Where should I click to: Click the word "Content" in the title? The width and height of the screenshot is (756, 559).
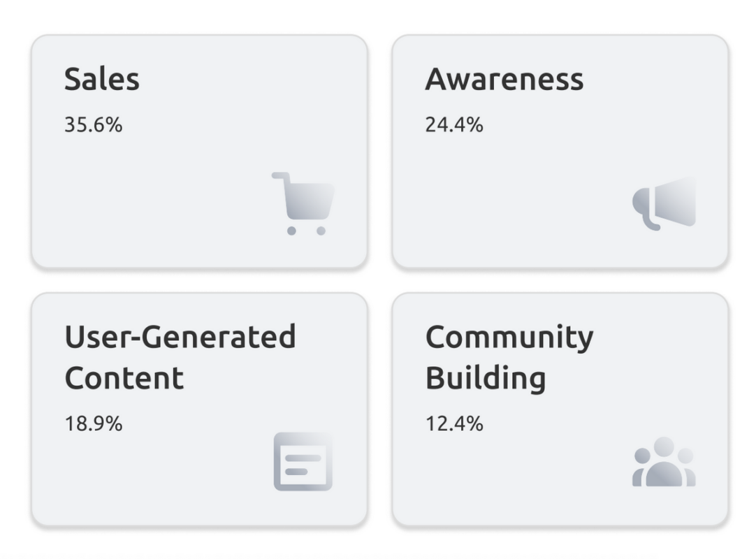124,378
